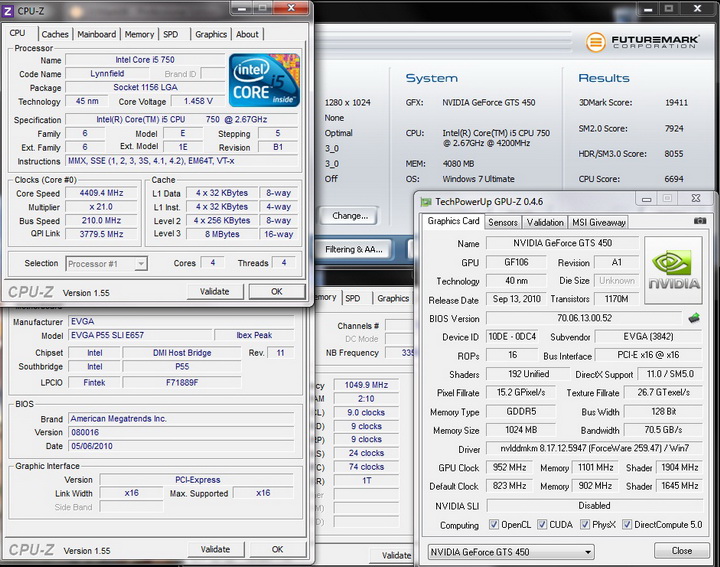Click the NVIDIA SLI Disabled field
Screen dimensions: 720x567
coord(594,505)
